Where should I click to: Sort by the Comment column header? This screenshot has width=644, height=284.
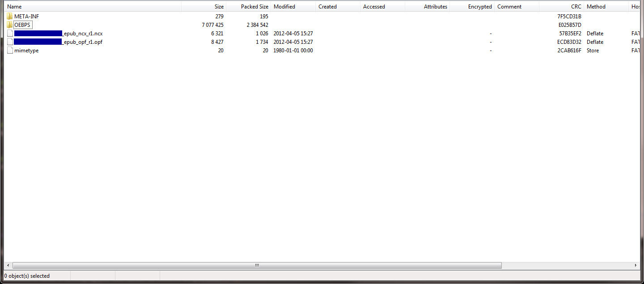[517, 7]
